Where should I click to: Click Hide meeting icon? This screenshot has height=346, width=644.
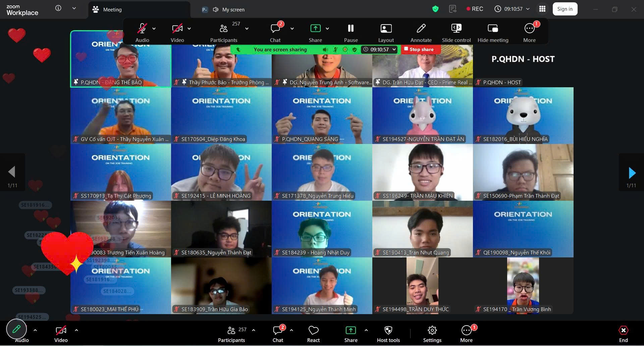[493, 29]
